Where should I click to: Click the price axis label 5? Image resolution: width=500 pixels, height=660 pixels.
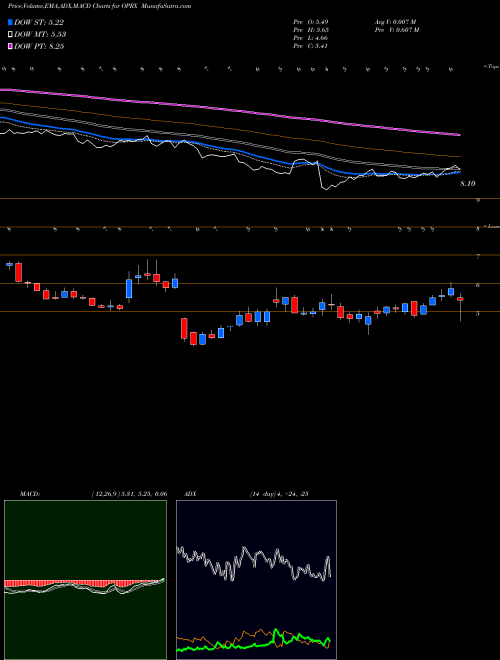pyautogui.click(x=478, y=314)
